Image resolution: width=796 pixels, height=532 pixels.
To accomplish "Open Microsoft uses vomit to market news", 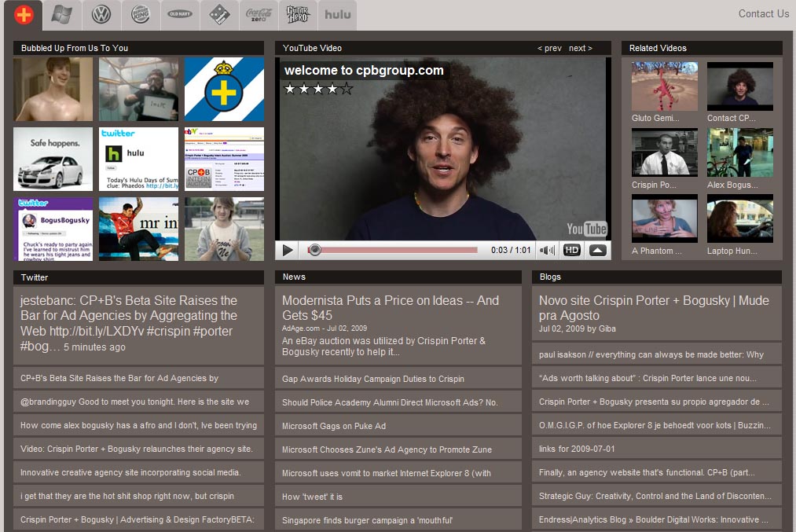I will (x=398, y=473).
